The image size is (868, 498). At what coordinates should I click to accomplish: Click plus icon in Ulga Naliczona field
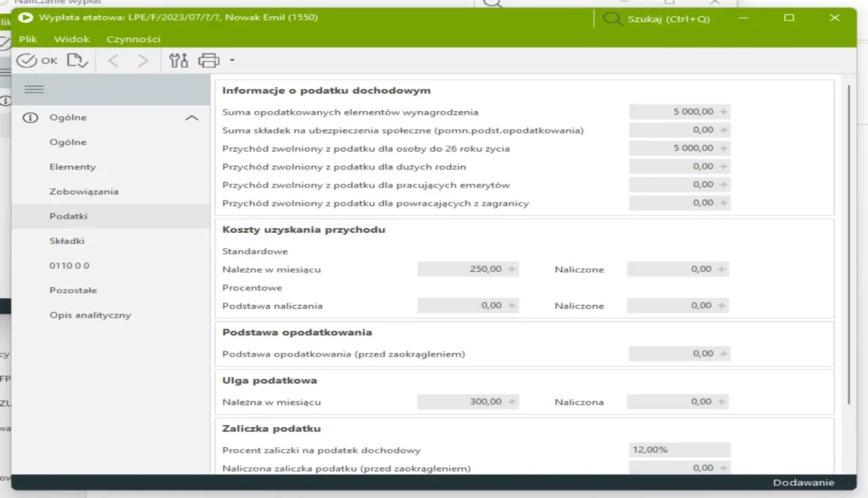721,401
